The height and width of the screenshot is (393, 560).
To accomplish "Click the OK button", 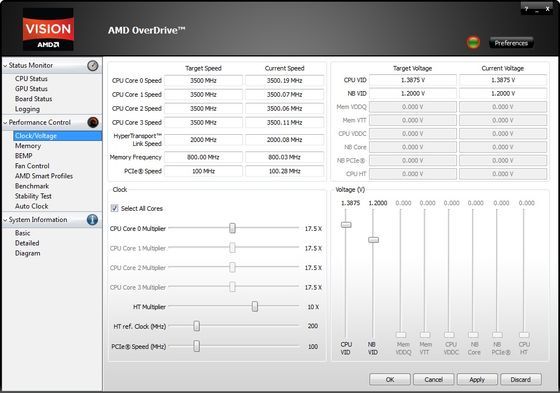I will point(390,379).
